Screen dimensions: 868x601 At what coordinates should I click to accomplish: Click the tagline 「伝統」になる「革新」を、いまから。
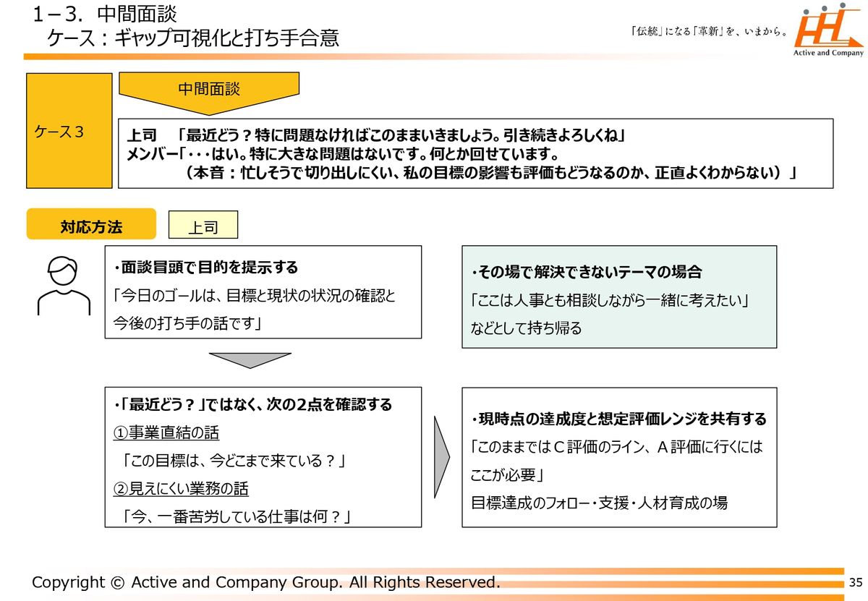point(708,31)
